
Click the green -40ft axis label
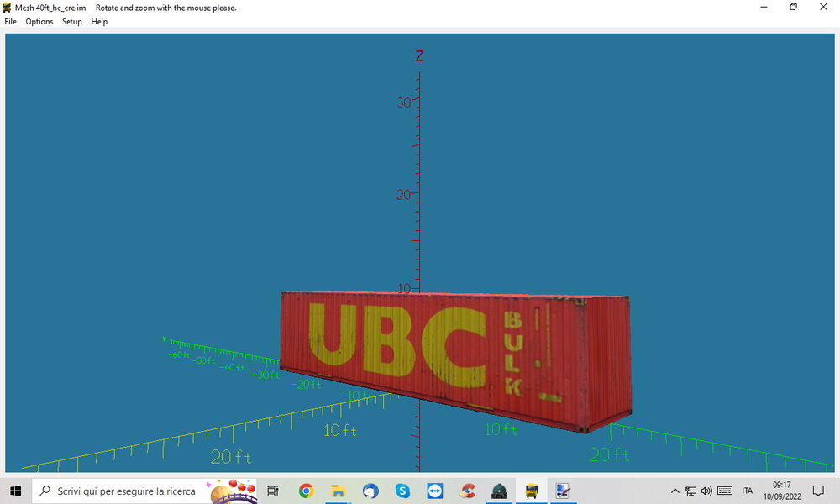click(232, 367)
